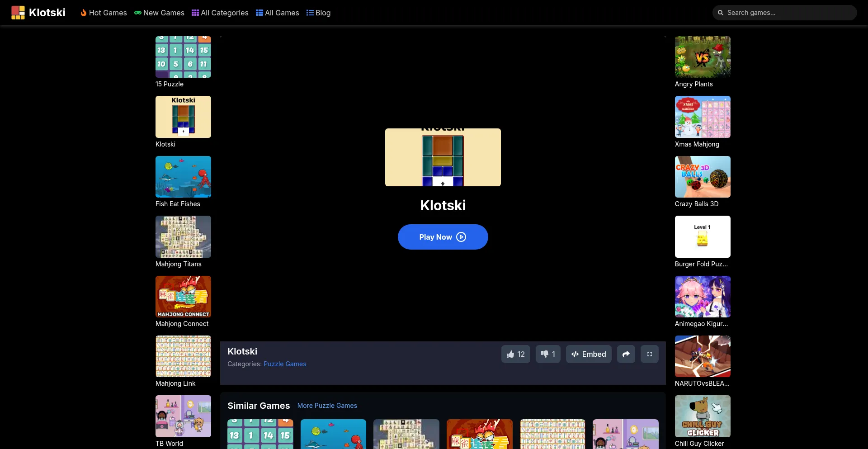Open the More Puzzle Games link
Image resolution: width=868 pixels, height=449 pixels.
click(327, 406)
